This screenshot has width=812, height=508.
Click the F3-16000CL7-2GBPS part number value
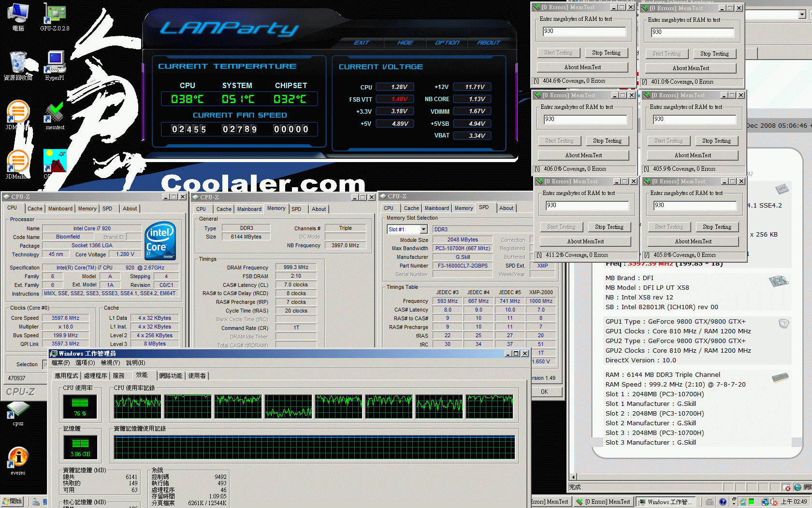coord(463,266)
